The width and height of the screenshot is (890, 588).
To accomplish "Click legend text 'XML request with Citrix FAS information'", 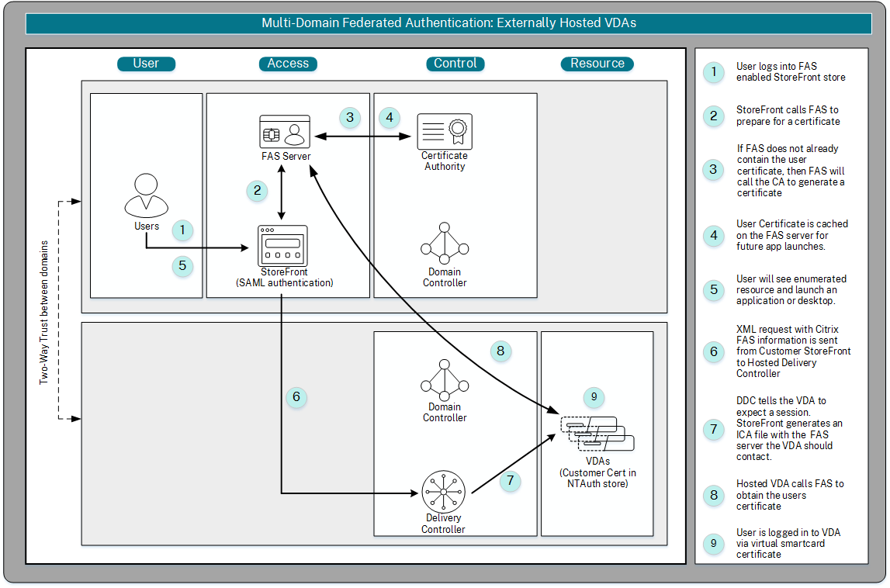I will point(794,351).
